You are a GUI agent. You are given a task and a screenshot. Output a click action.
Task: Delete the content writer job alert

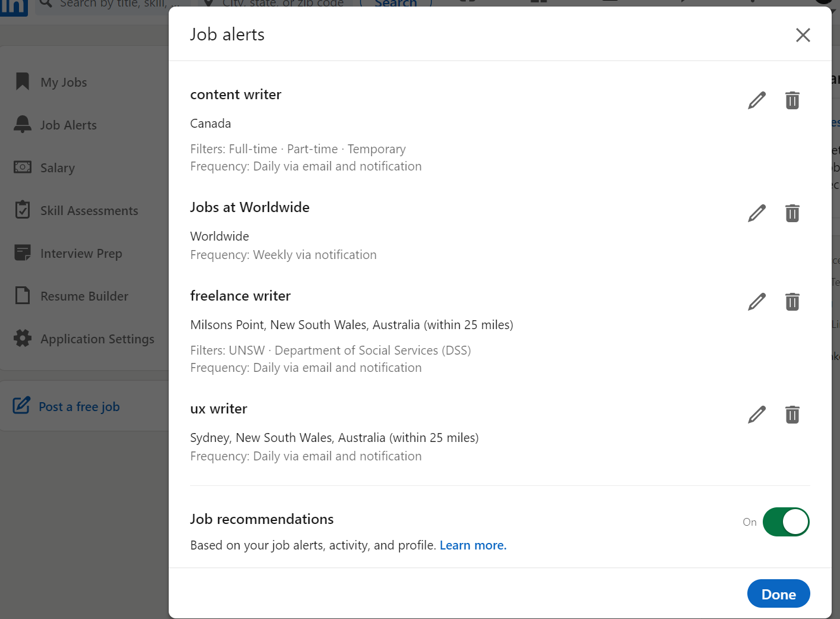pyautogui.click(x=792, y=100)
